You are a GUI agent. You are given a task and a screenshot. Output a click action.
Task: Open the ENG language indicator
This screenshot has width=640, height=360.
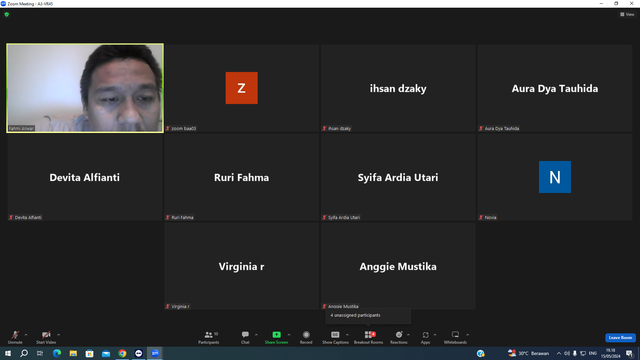point(593,353)
